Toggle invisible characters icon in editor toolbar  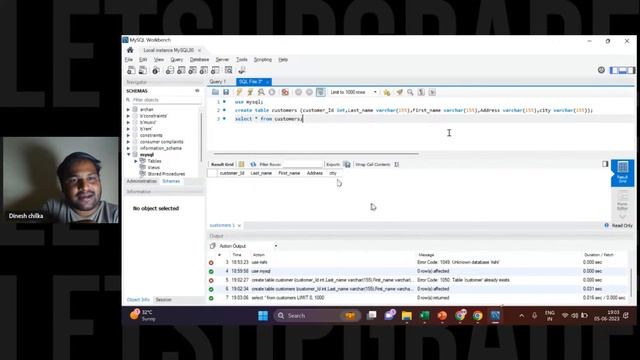(421, 92)
